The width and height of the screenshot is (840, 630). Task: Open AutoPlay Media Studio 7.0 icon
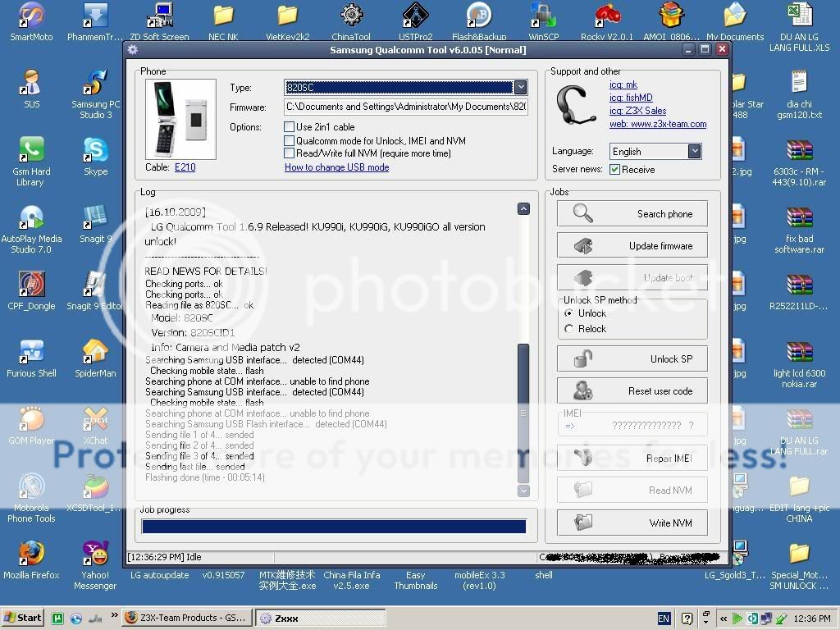(x=31, y=228)
